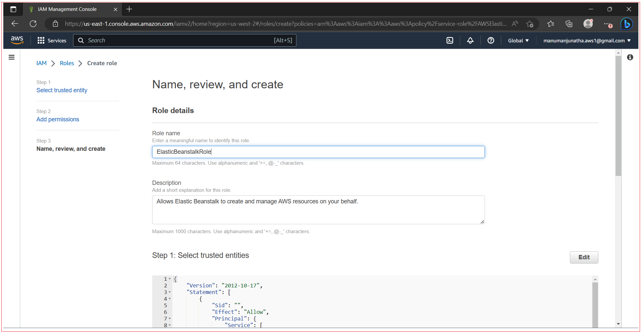
Task: Collapse Statement fold on line 3
Action: click(x=170, y=292)
